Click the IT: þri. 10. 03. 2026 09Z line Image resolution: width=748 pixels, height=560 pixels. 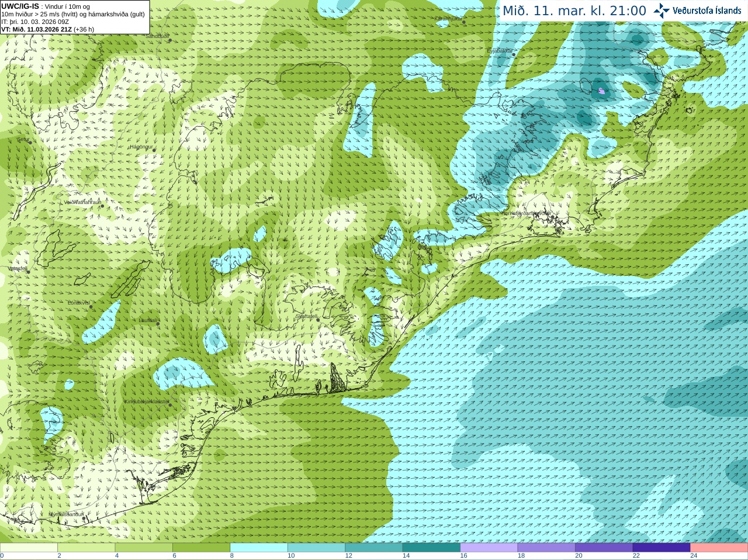35,22
